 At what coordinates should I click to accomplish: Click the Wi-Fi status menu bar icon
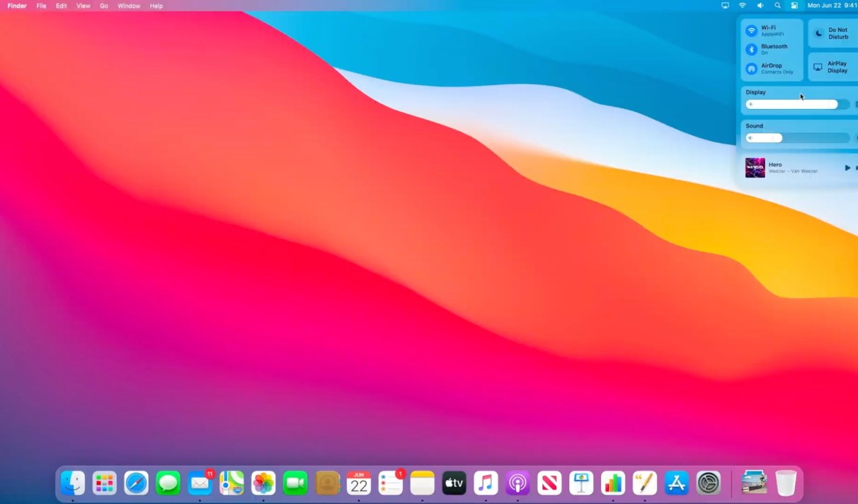(x=743, y=6)
